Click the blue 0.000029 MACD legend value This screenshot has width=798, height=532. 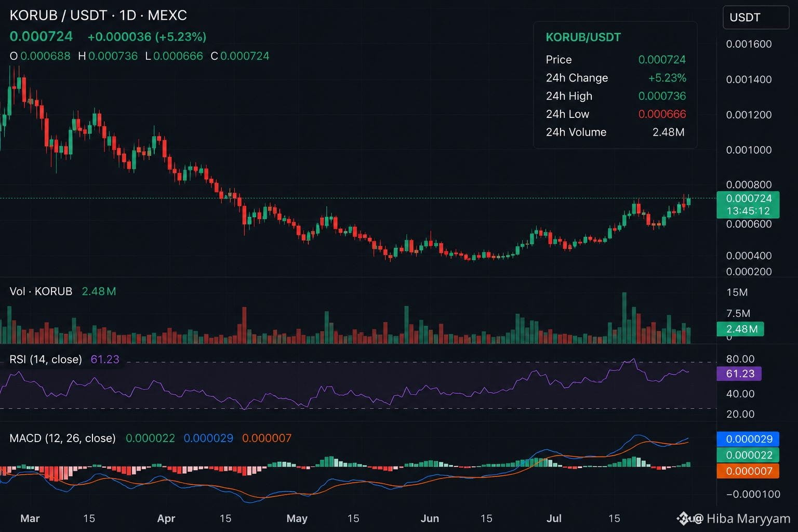tap(208, 438)
